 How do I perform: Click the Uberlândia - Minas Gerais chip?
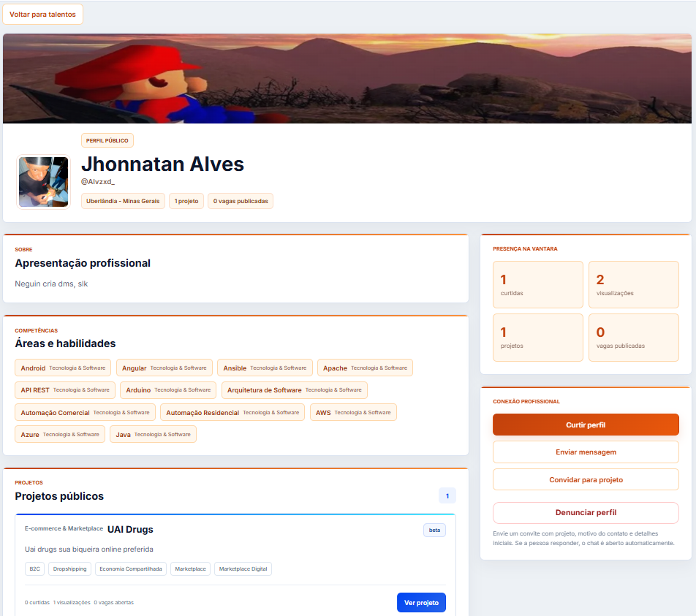123,201
